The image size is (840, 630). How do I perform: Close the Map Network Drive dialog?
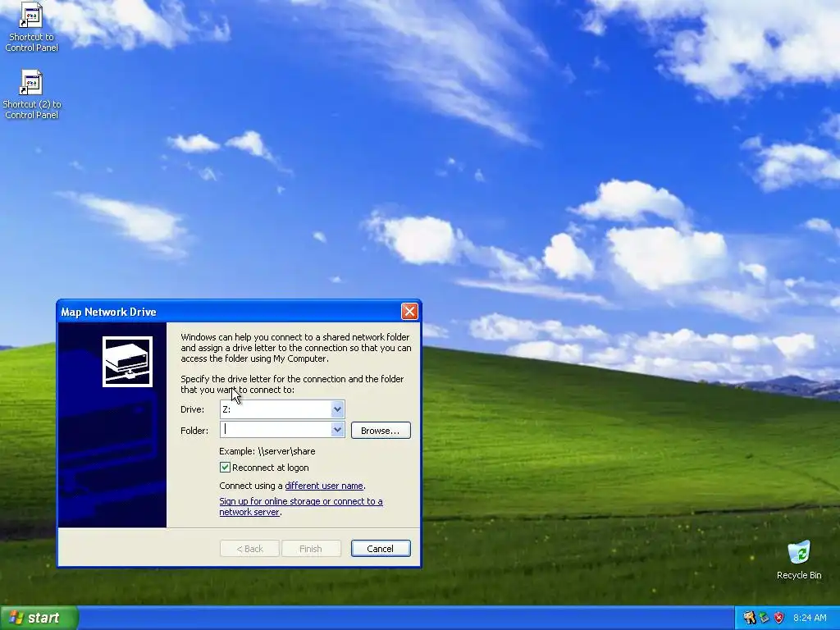point(409,311)
